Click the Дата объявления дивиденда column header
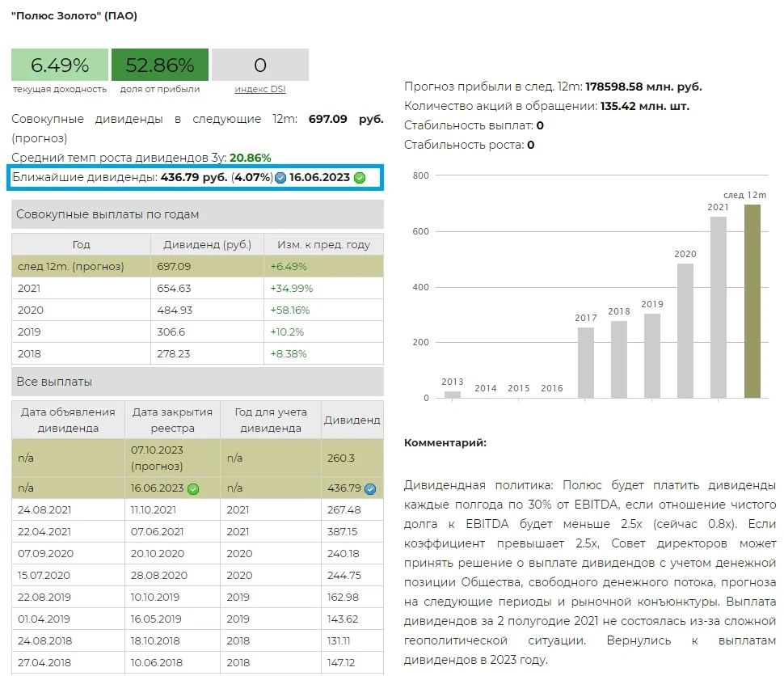 (x=68, y=420)
